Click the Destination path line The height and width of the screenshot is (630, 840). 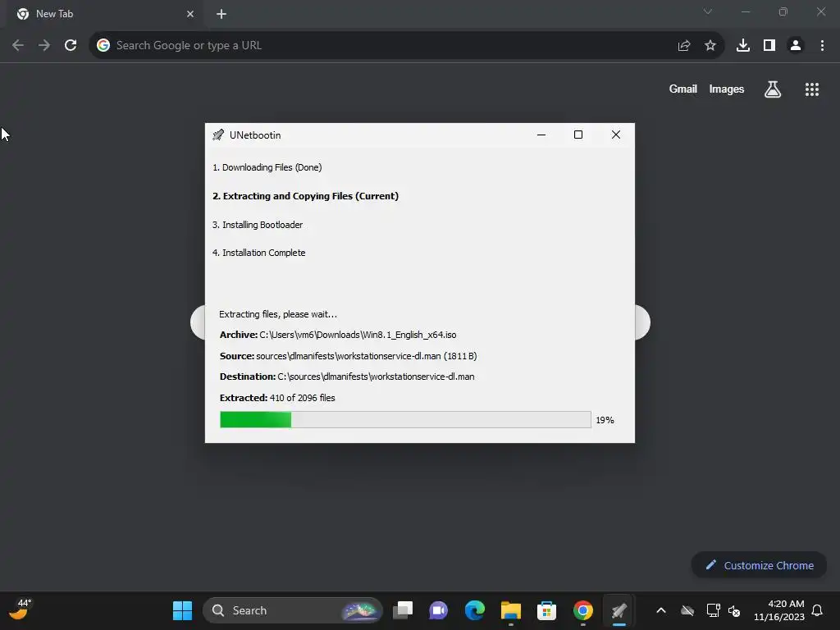tap(347, 377)
